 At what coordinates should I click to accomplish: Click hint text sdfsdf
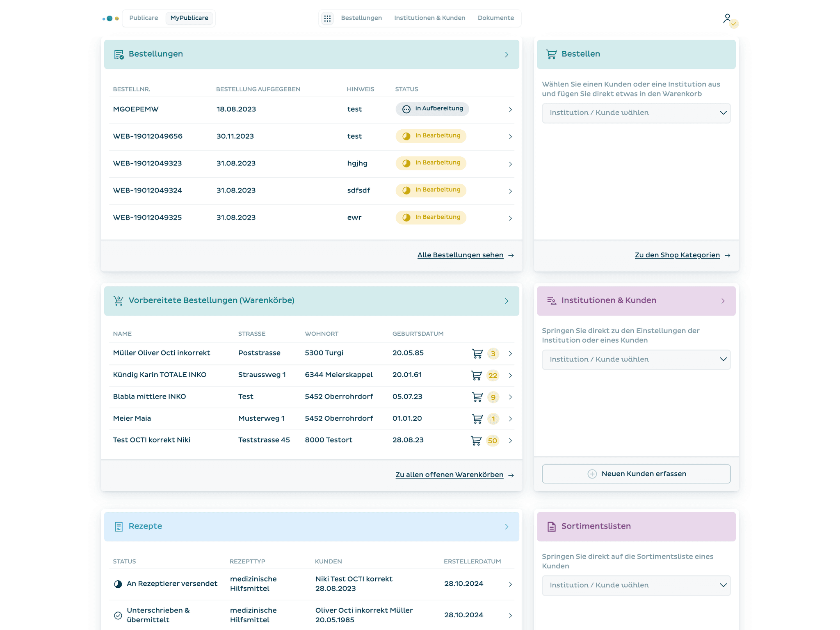point(358,190)
